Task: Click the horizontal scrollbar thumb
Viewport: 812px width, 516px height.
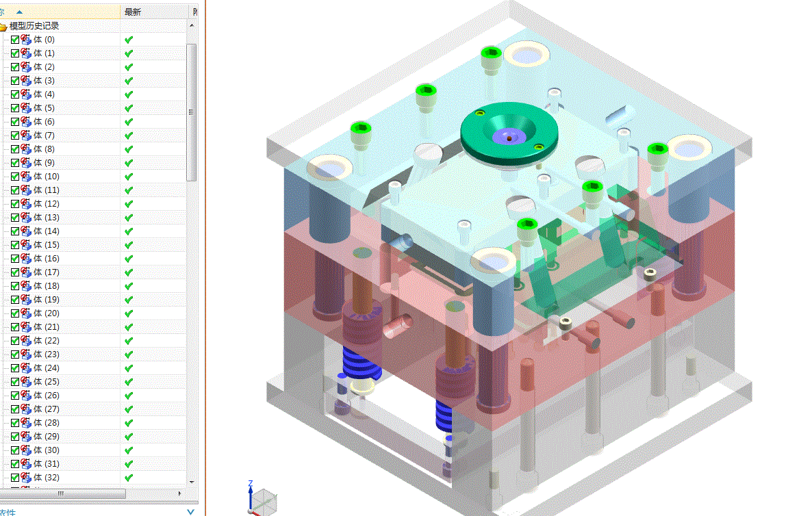Action: click(x=62, y=493)
